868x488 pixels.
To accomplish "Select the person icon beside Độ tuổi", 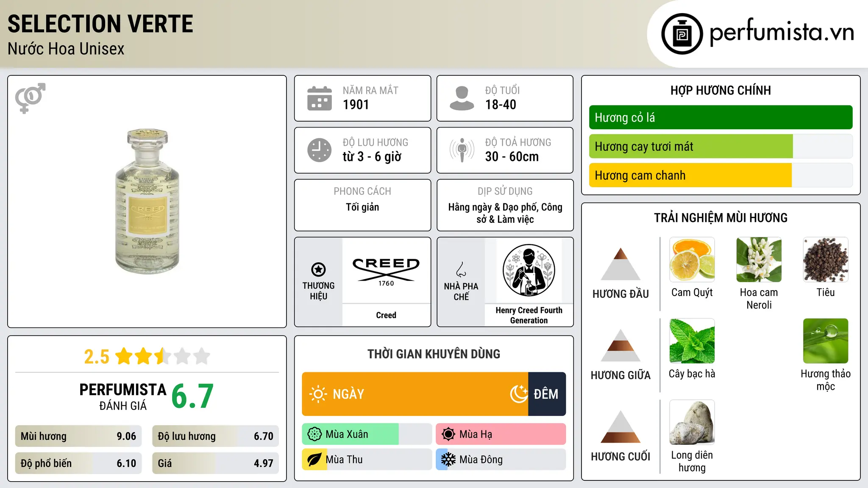I will (462, 98).
